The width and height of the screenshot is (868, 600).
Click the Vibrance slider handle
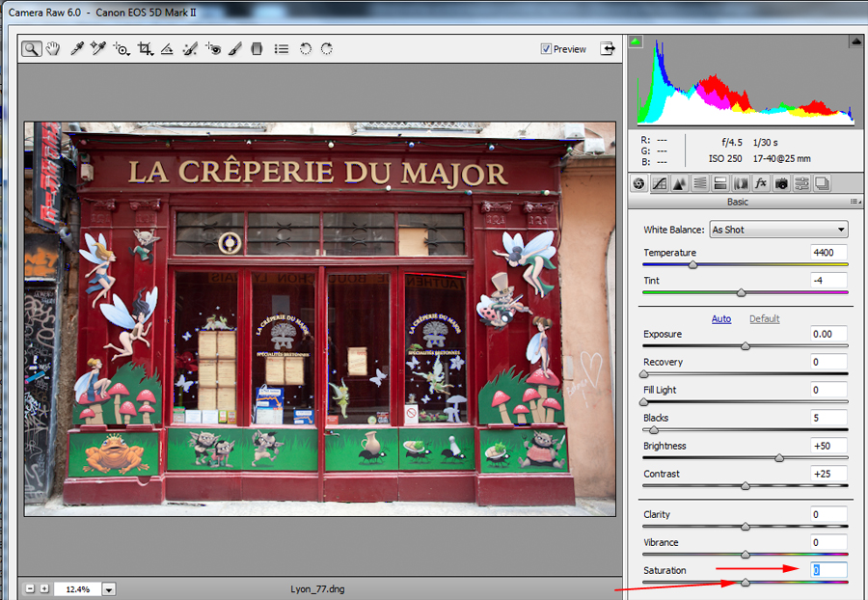(746, 555)
